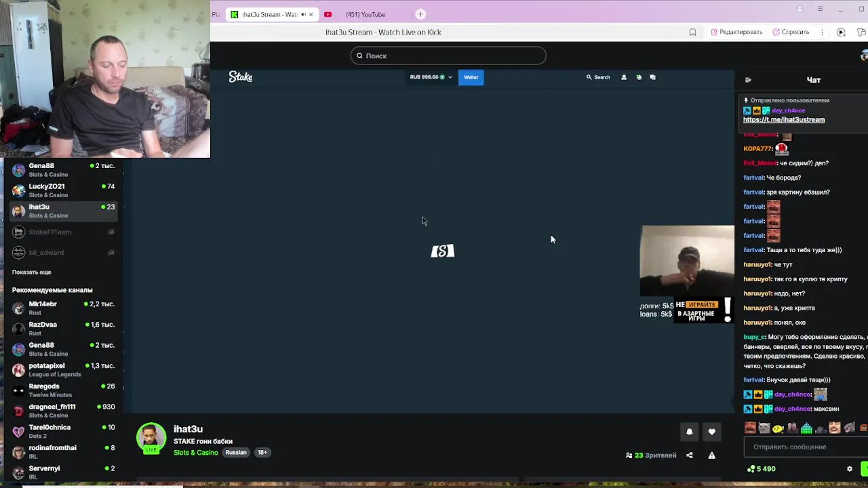This screenshot has width=868, height=488.
Task: Open the pinned message pin icon
Action: [x=746, y=100]
